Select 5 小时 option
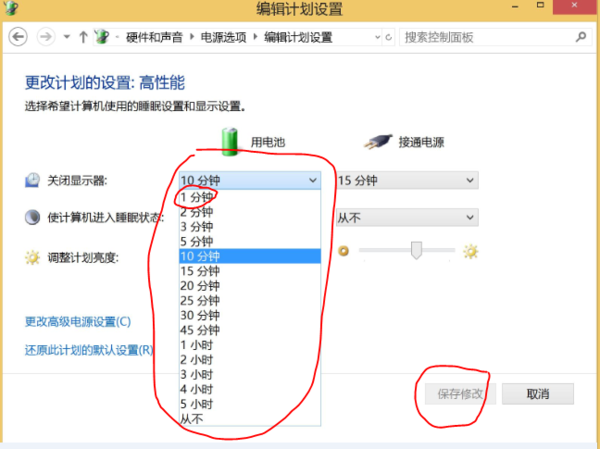This screenshot has height=449, width=600. [x=250, y=404]
